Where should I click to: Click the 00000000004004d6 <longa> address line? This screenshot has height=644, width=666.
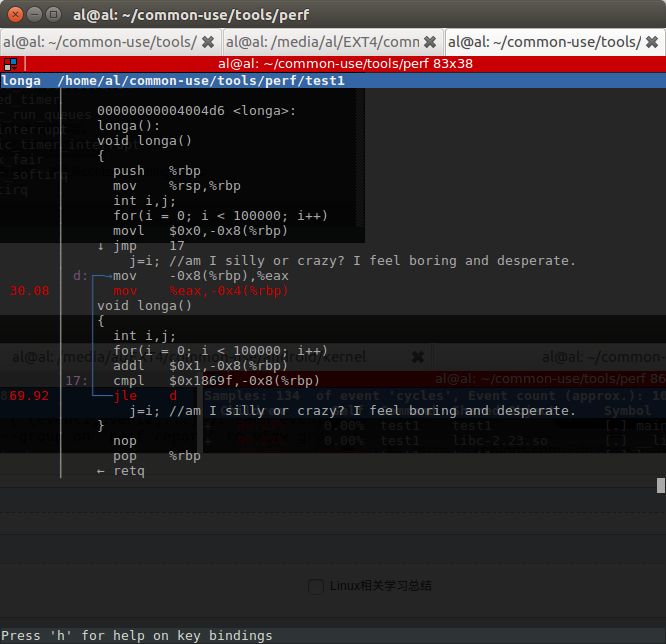[x=196, y=110]
